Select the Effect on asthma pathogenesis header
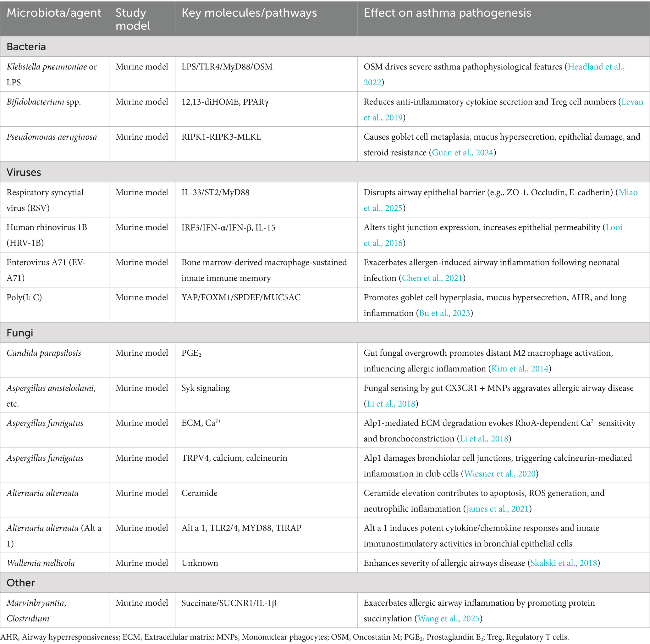The image size is (650, 644). (447, 13)
